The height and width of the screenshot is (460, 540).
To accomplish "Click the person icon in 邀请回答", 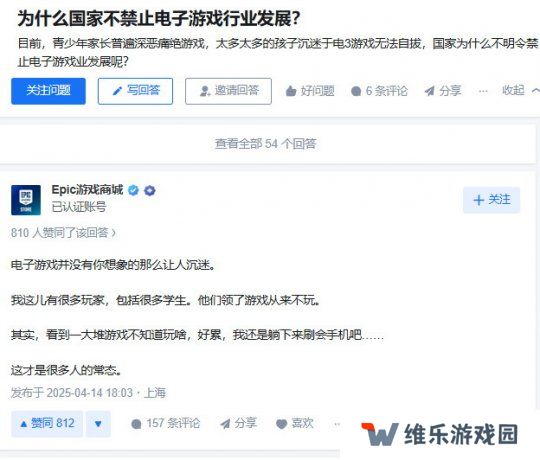I will point(205,91).
